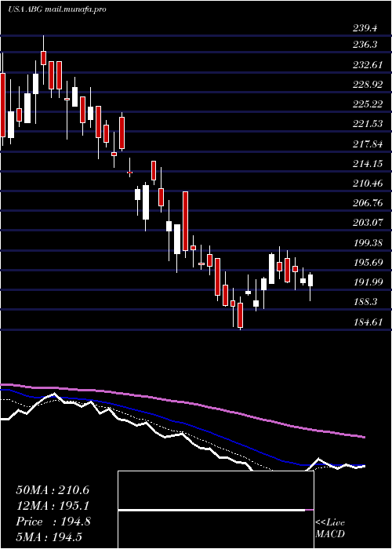392x549 pixels.
Task: Click the 236.3 price label
Action: 365,45
